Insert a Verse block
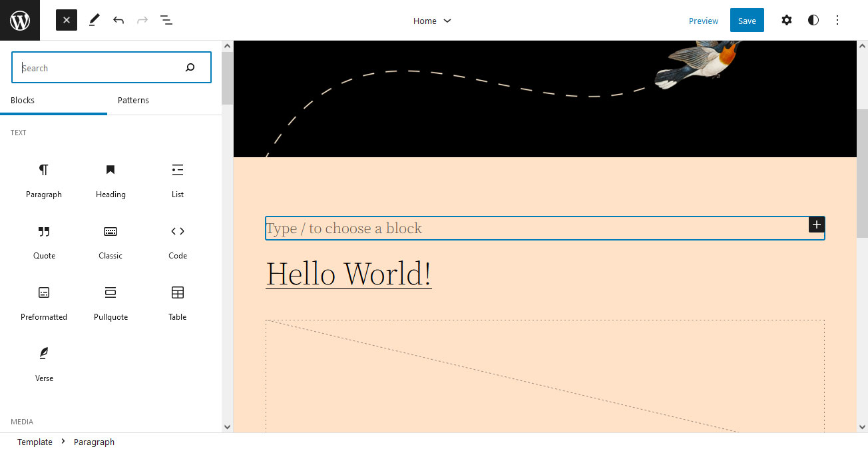The width and height of the screenshot is (868, 449). point(44,364)
